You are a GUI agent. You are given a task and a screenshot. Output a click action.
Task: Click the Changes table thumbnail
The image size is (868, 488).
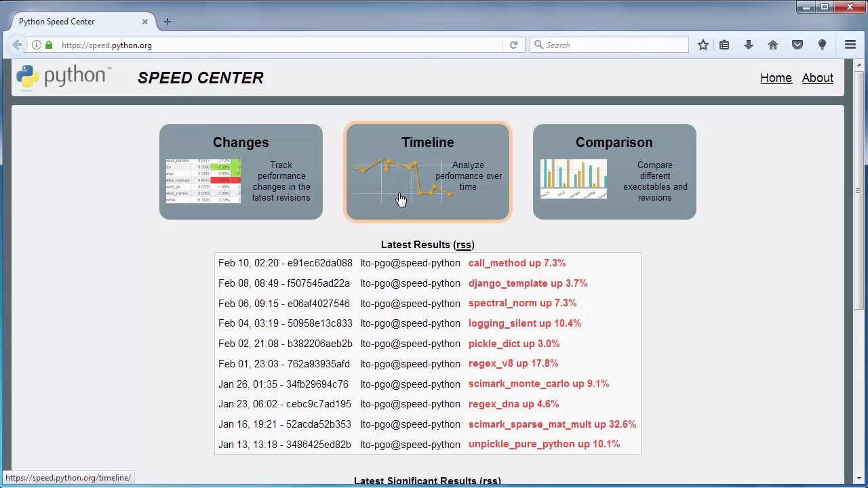point(203,181)
